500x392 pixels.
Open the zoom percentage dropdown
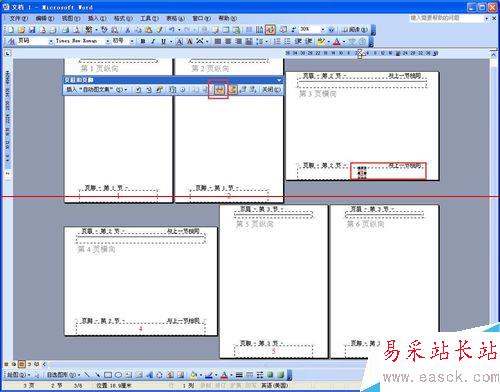pyautogui.click(x=322, y=30)
